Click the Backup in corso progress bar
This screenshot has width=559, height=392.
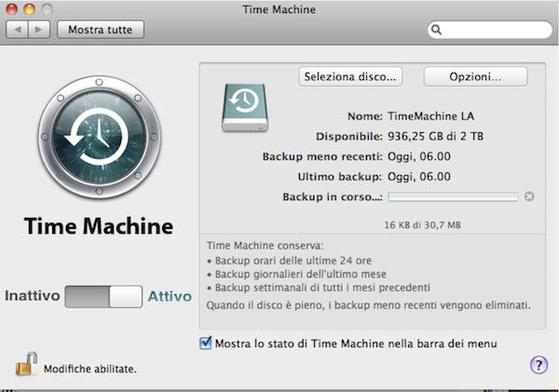[x=453, y=196]
